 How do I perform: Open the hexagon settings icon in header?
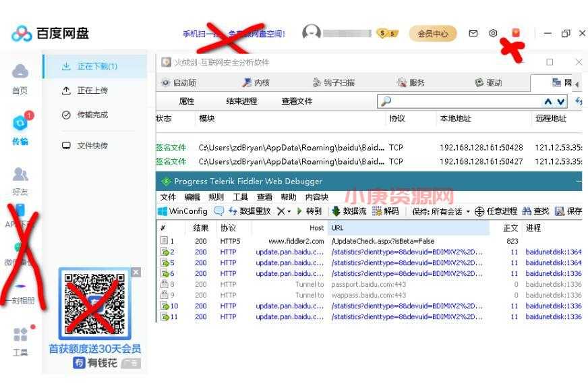(x=493, y=33)
